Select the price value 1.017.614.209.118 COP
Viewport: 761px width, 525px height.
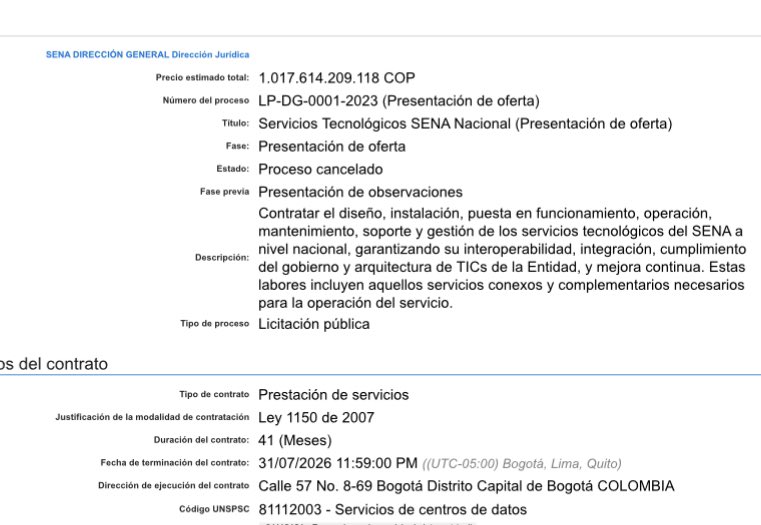[x=337, y=78]
